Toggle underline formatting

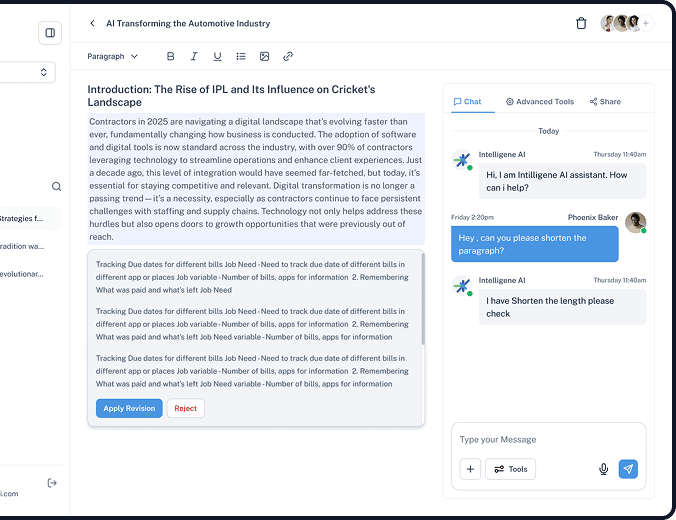(217, 57)
